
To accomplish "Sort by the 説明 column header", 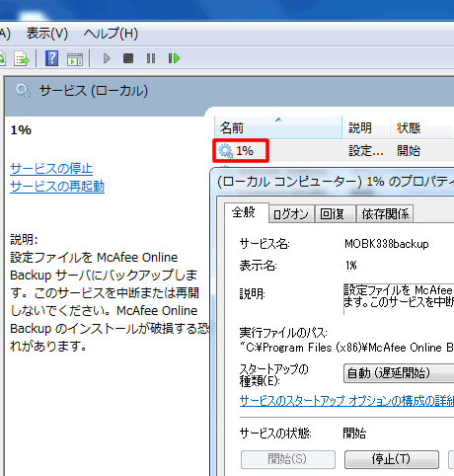I will point(366,127).
